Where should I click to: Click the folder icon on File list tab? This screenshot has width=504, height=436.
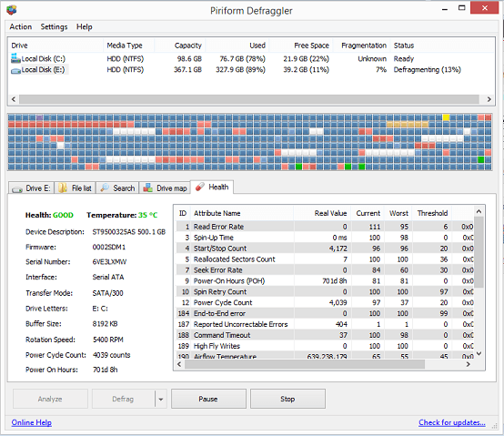(x=63, y=188)
